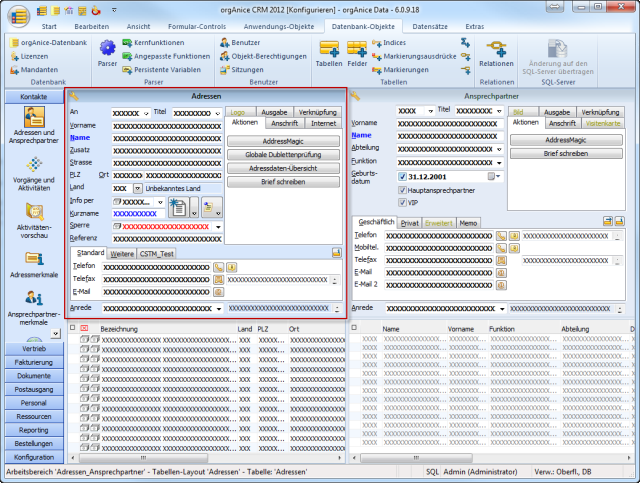640x483 pixels.
Task: Click the AddressMagic button in Adressen
Action: [x=283, y=141]
